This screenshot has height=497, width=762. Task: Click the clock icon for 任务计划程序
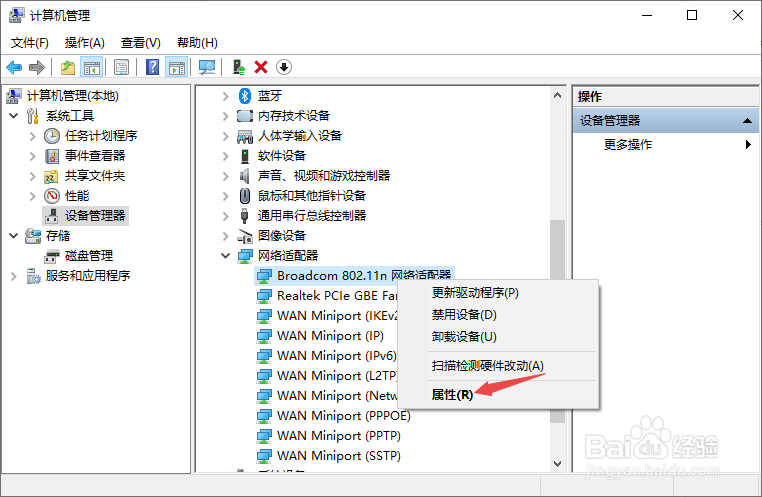click(x=52, y=136)
